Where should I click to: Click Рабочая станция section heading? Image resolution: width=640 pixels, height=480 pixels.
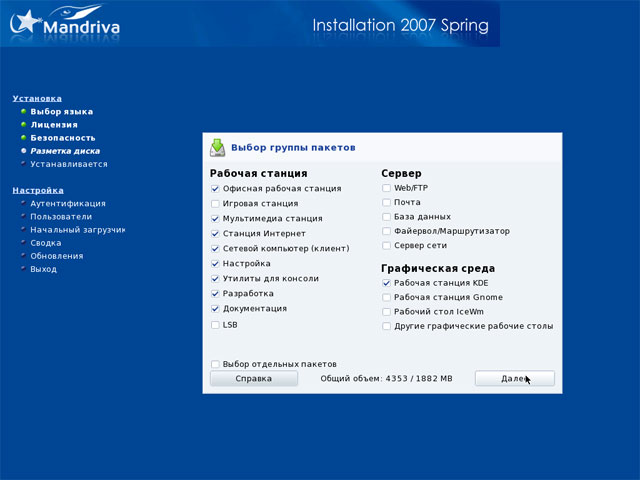pyautogui.click(x=258, y=173)
